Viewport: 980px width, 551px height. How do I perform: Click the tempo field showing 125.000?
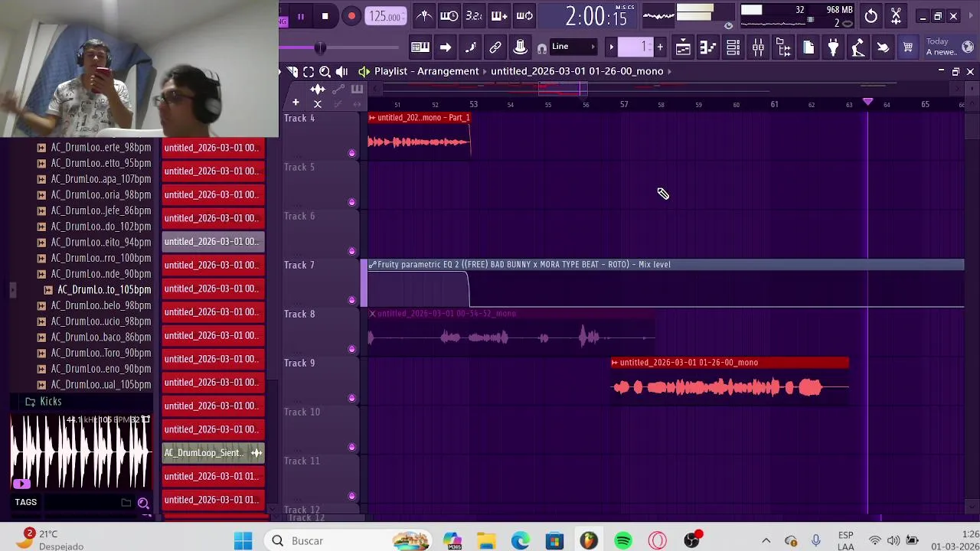coord(385,16)
